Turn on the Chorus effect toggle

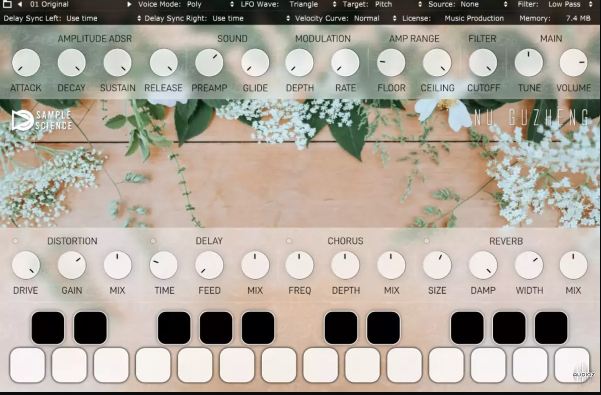289,241
